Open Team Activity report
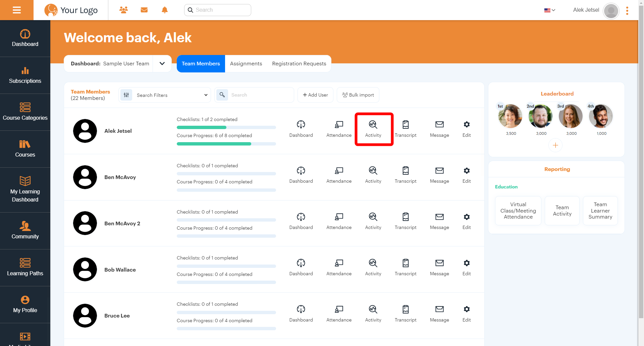The image size is (644, 346). coord(562,211)
